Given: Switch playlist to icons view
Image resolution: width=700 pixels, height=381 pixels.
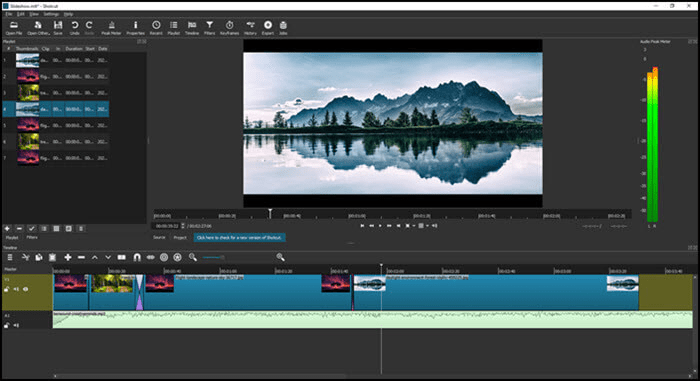Looking at the screenshot, I should 68,229.
